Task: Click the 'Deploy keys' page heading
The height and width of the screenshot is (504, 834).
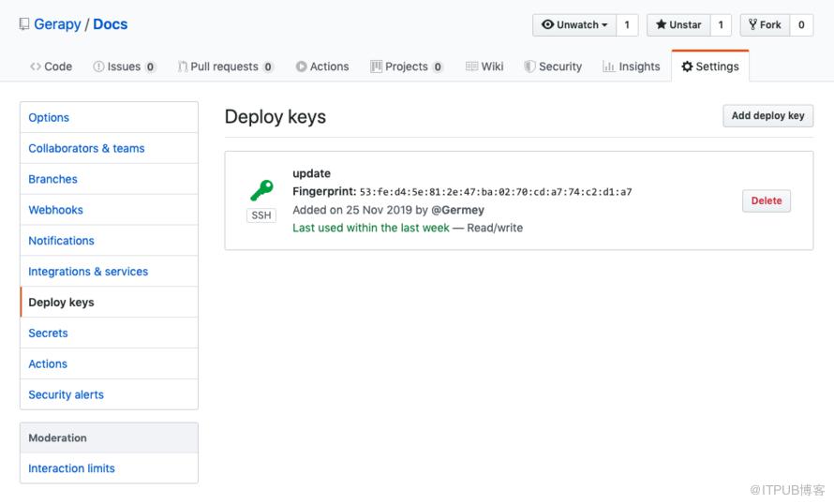Action: point(276,117)
